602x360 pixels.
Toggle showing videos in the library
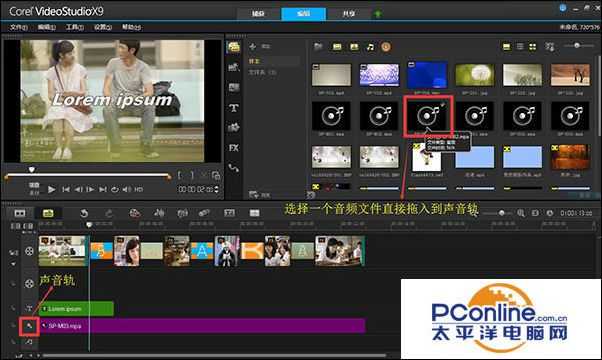337,47
